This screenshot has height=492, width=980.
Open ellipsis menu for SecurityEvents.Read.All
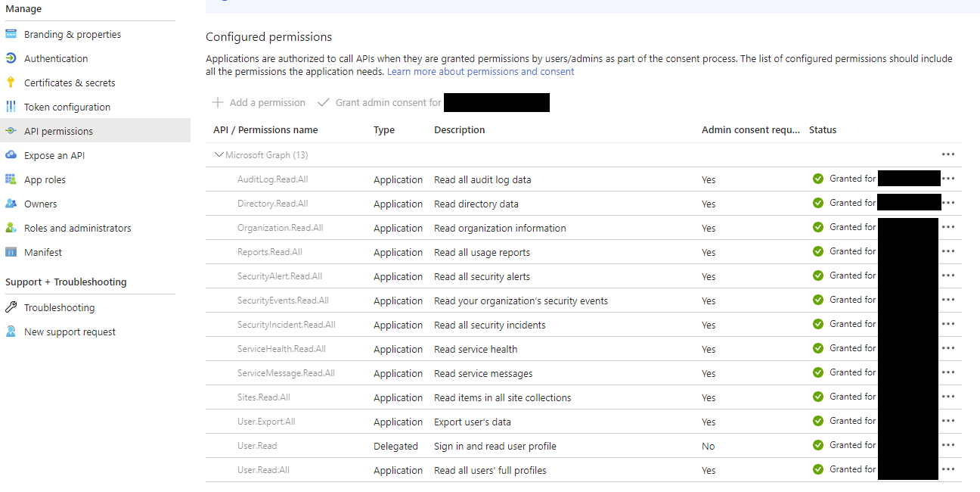coord(948,300)
